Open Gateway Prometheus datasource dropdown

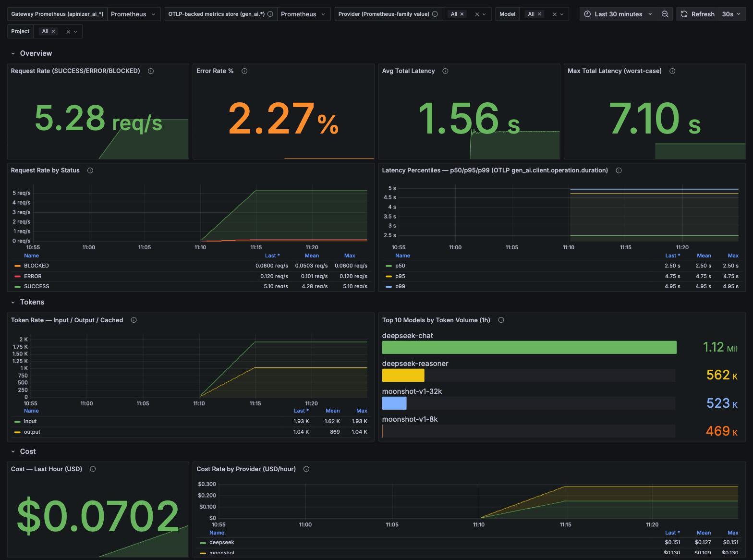[134, 14]
